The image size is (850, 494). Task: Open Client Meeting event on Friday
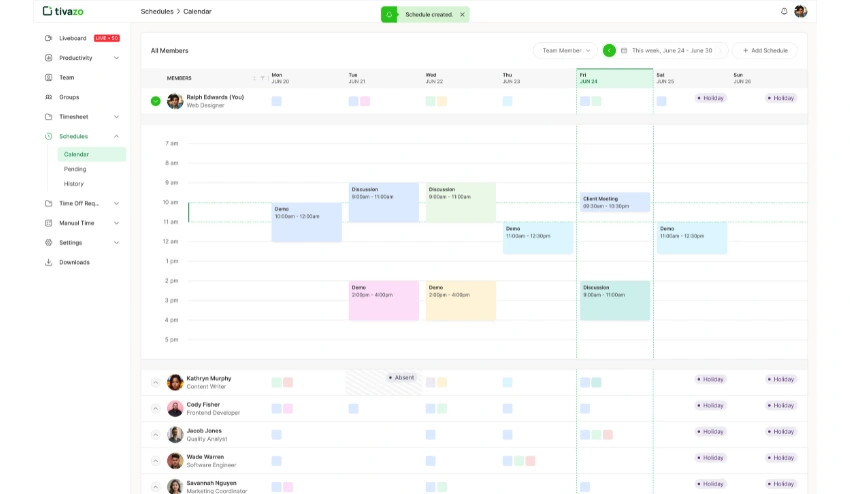[x=615, y=202]
